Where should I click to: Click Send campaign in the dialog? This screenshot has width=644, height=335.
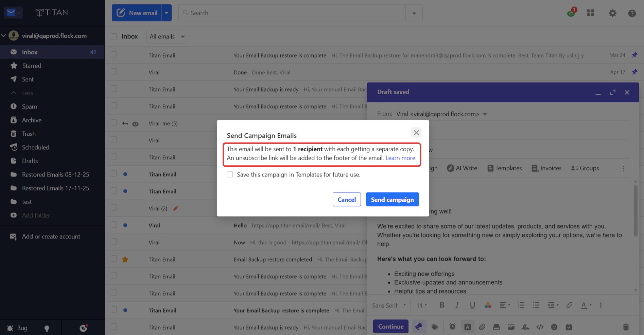coord(392,199)
